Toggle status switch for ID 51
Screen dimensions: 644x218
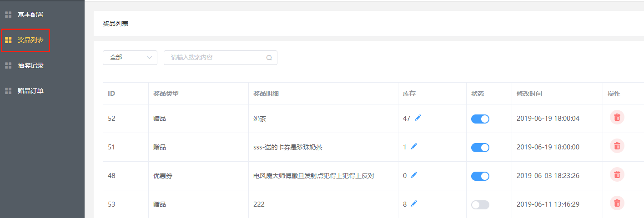pos(480,148)
